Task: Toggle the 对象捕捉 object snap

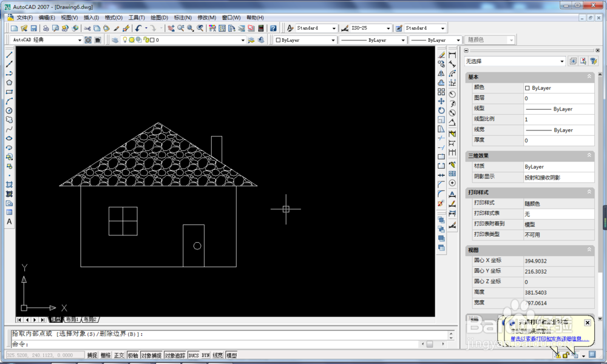Action: click(151, 355)
